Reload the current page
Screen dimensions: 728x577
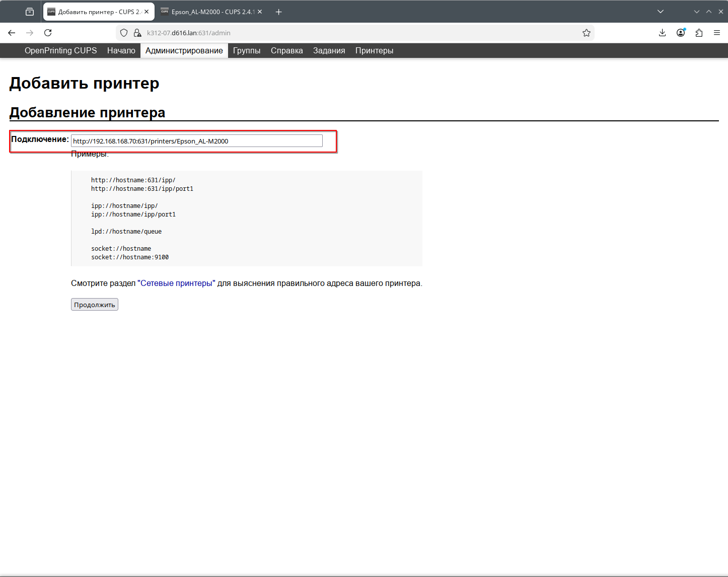[48, 33]
